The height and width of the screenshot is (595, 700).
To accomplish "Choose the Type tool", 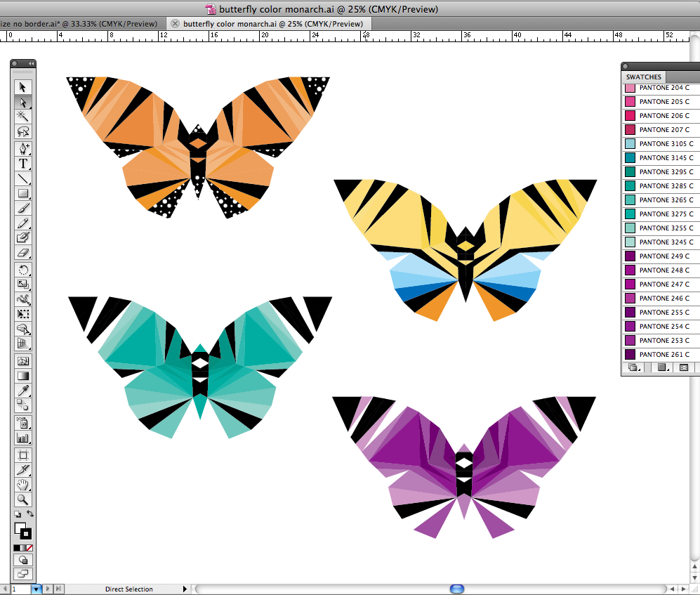I will coord(23,164).
